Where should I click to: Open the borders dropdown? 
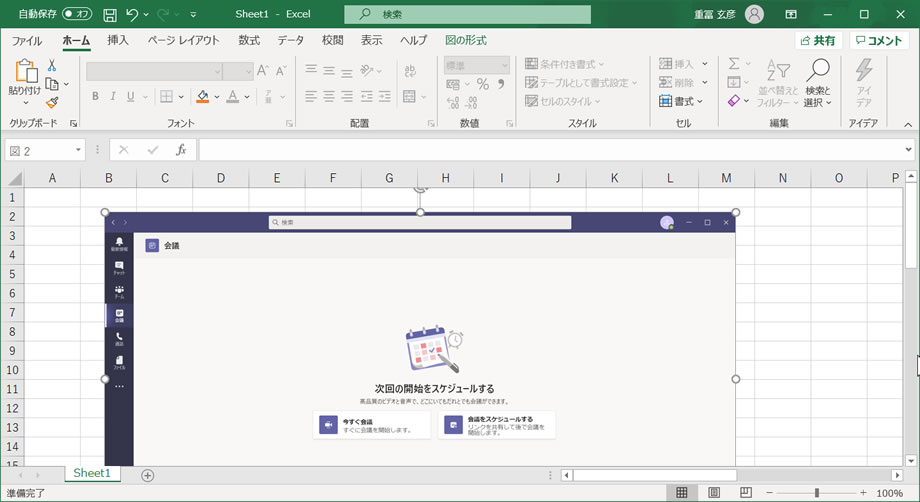pyautogui.click(x=181, y=97)
